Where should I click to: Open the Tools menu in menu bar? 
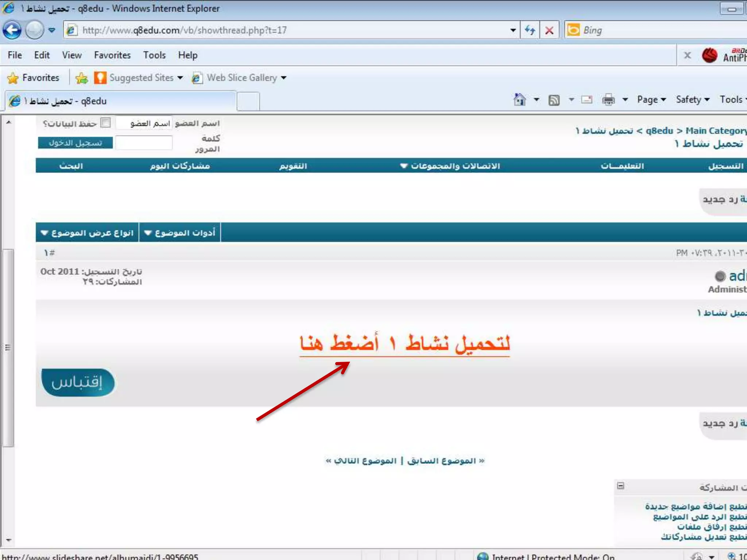point(154,55)
